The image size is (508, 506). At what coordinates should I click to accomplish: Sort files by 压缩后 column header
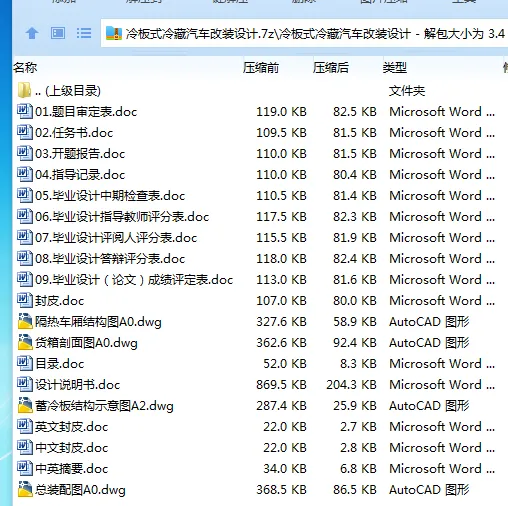point(331,68)
